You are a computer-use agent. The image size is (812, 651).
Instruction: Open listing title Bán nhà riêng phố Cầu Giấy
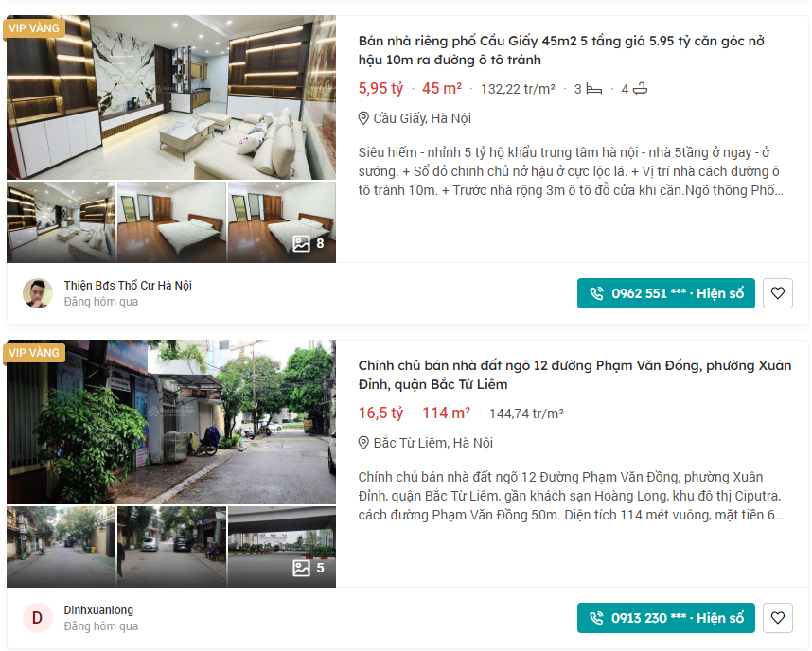561,50
